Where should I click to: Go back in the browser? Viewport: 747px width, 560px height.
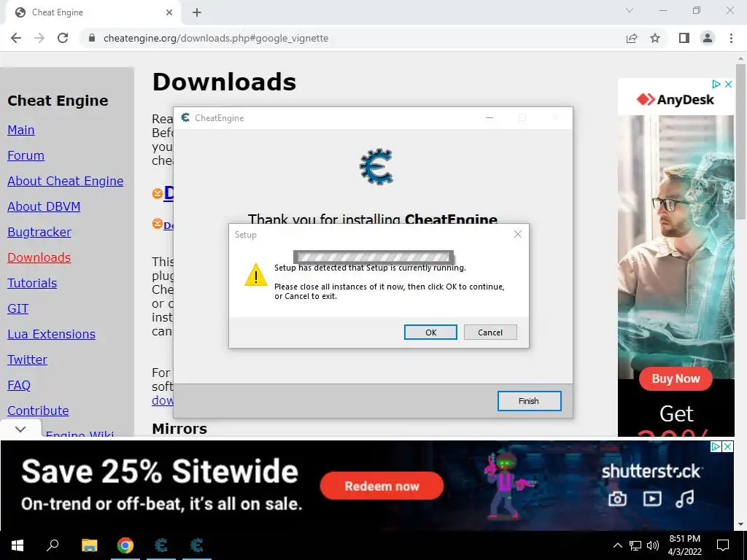click(x=16, y=38)
